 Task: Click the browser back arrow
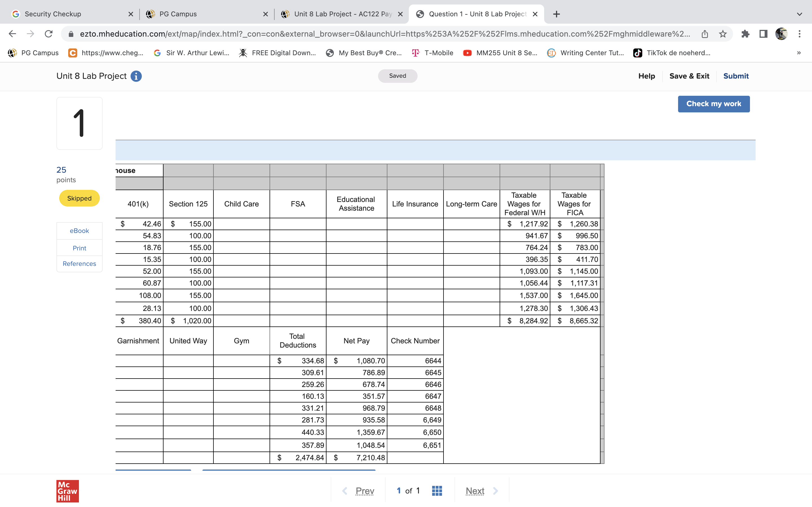(12, 34)
